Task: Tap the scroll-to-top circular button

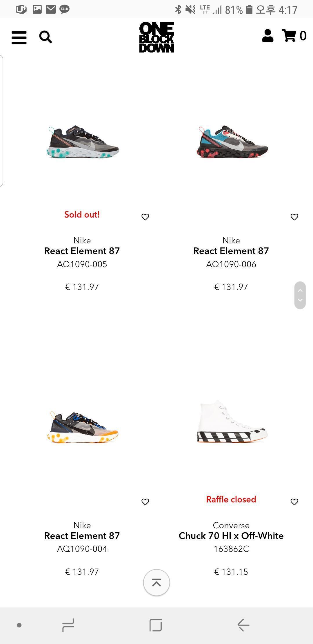Action: [x=156, y=583]
